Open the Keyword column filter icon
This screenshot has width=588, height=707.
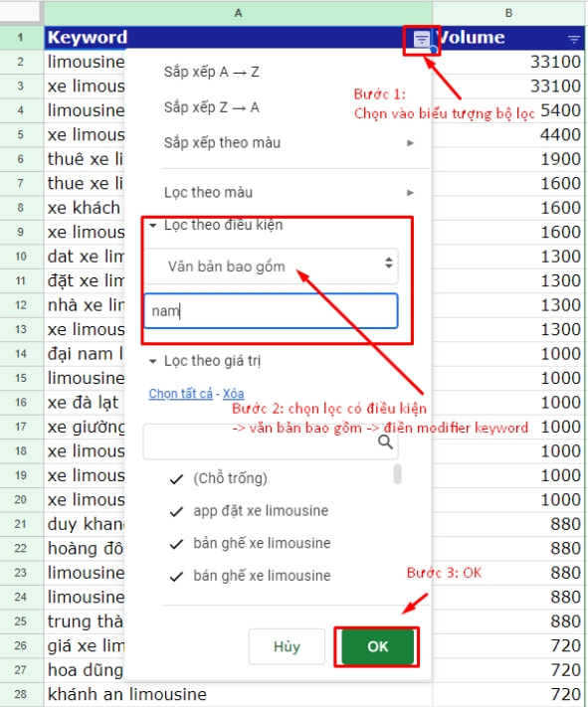pos(422,39)
